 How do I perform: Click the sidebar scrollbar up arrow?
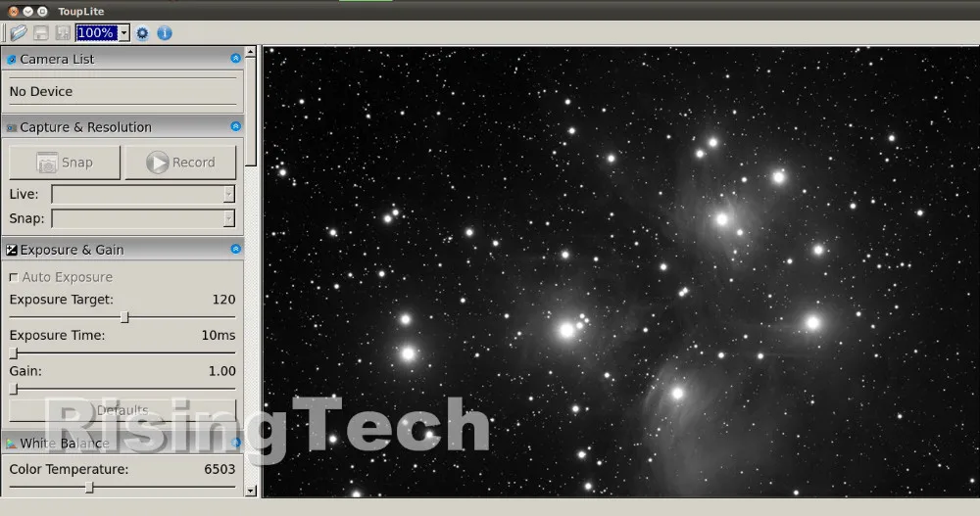click(251, 52)
